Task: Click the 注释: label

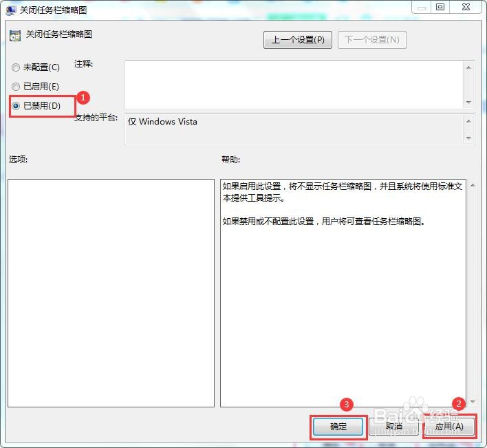Action: click(x=83, y=64)
